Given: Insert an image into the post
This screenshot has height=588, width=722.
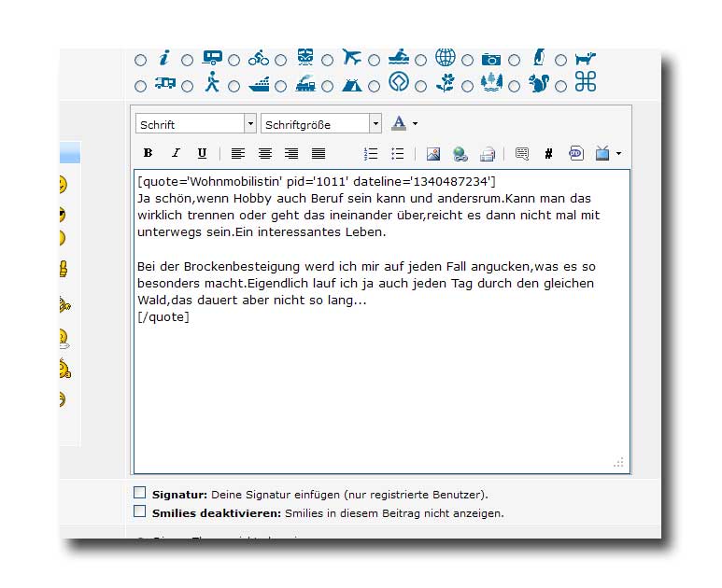Looking at the screenshot, I should click(432, 154).
